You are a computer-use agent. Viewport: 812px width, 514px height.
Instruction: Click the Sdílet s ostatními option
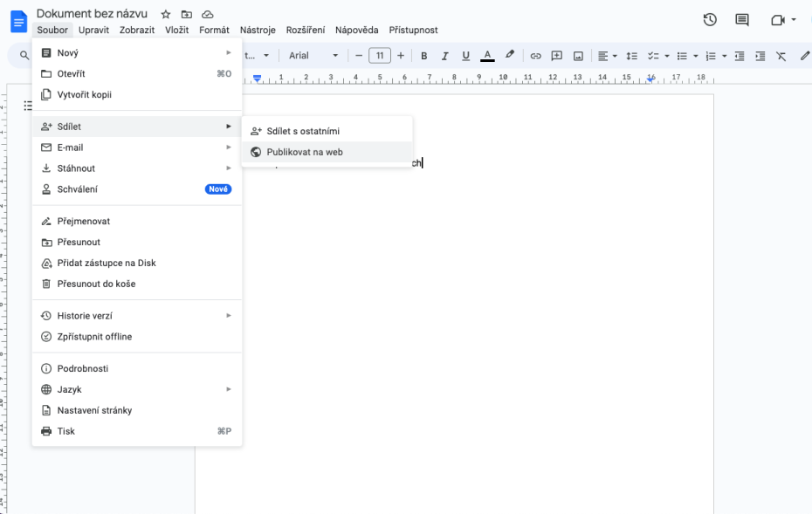tap(303, 131)
